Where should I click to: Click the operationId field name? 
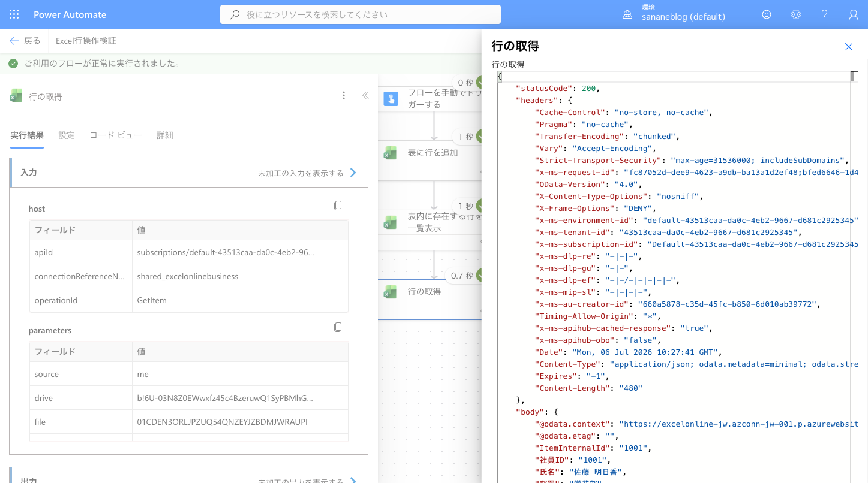(x=56, y=300)
